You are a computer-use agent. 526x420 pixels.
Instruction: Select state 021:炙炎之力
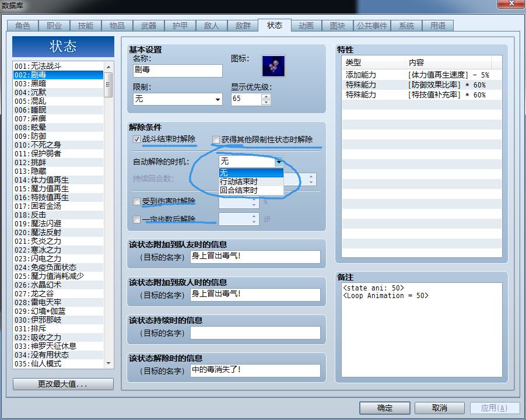click(58, 241)
